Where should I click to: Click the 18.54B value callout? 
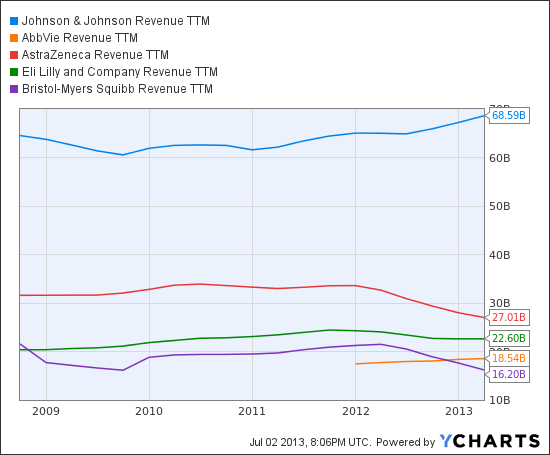[509, 358]
